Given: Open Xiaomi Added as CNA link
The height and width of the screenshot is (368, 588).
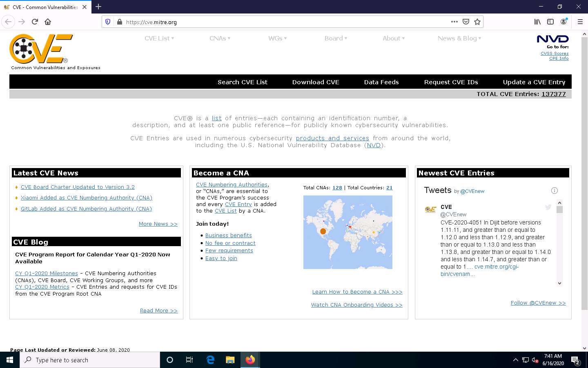Looking at the screenshot, I should pos(87,197).
